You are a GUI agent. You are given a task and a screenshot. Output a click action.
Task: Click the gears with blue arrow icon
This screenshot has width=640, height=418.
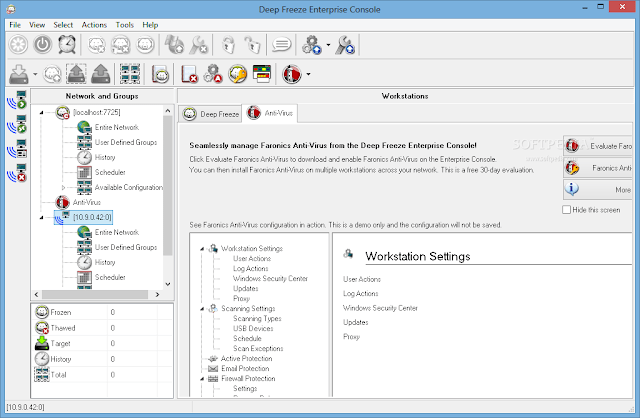coord(311,44)
